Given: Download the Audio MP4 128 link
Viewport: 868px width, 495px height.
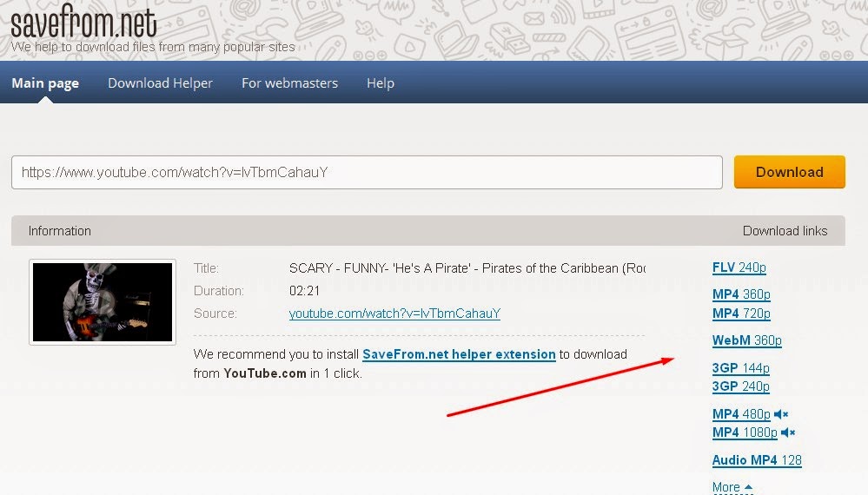Looking at the screenshot, I should tap(757, 460).
